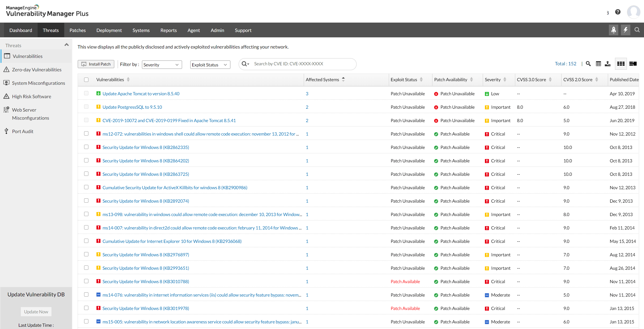The image size is (644, 329).
Task: Sort by Vulnerabilities column arrows
Action: (128, 79)
